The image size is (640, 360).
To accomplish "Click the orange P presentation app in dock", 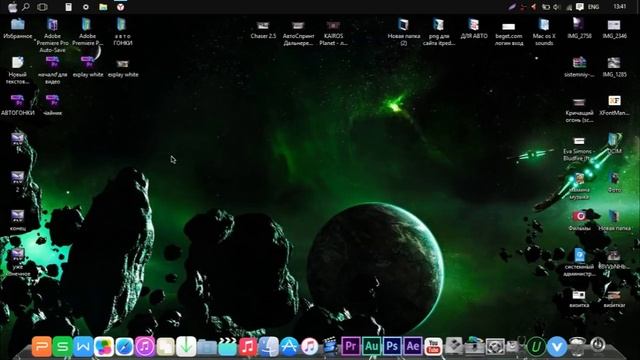I will (x=42, y=347).
